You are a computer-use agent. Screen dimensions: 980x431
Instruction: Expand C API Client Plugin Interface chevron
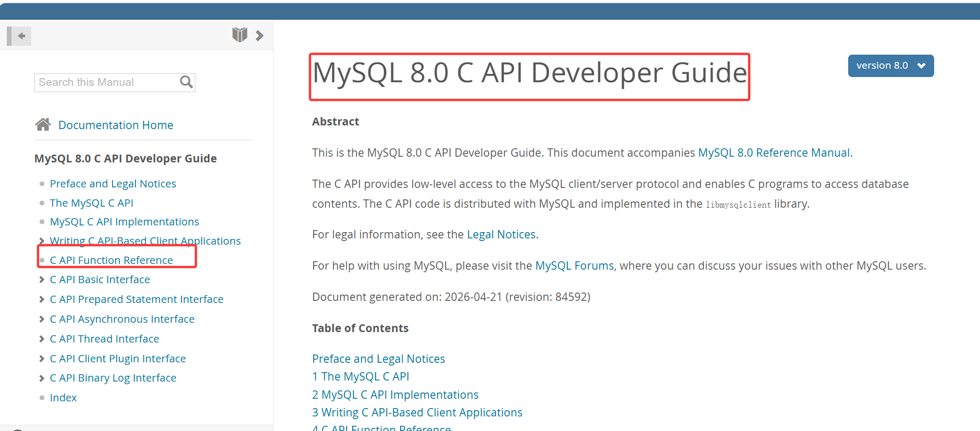pyautogui.click(x=42, y=359)
